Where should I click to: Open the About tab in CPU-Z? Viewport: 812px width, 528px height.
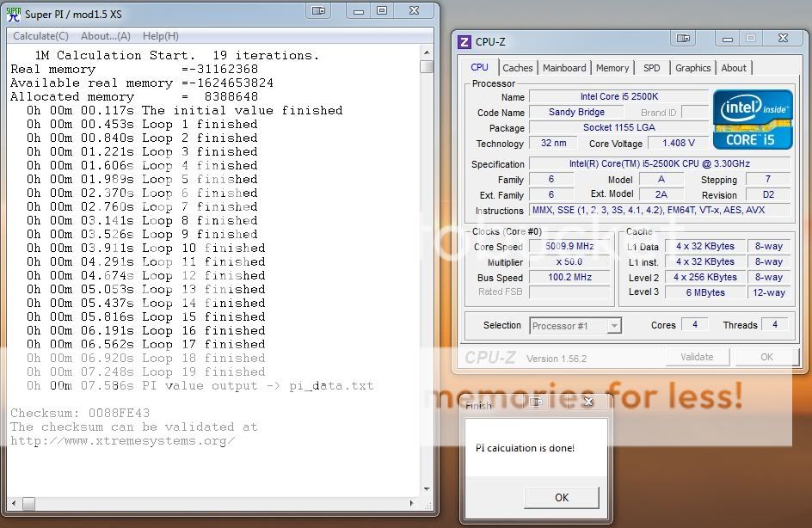point(734,68)
